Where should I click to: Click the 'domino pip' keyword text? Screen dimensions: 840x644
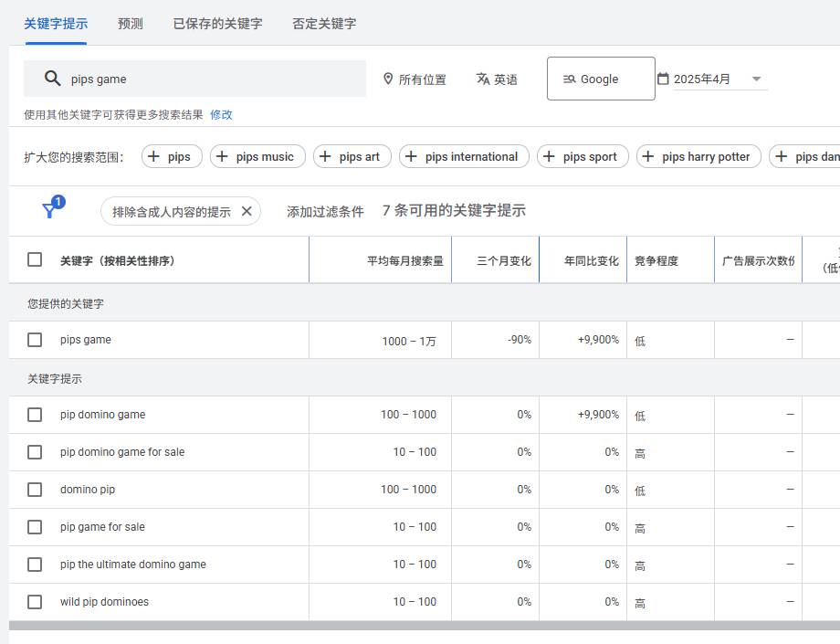click(x=88, y=490)
